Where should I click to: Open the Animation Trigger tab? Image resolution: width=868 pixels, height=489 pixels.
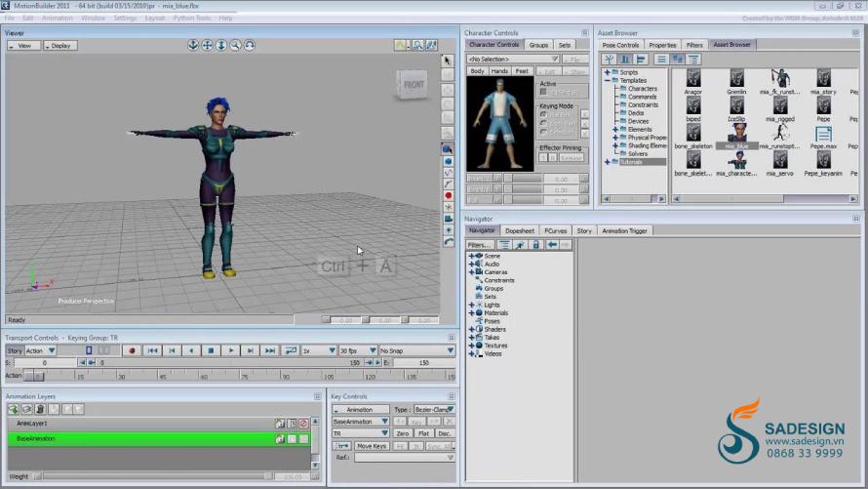click(x=624, y=231)
